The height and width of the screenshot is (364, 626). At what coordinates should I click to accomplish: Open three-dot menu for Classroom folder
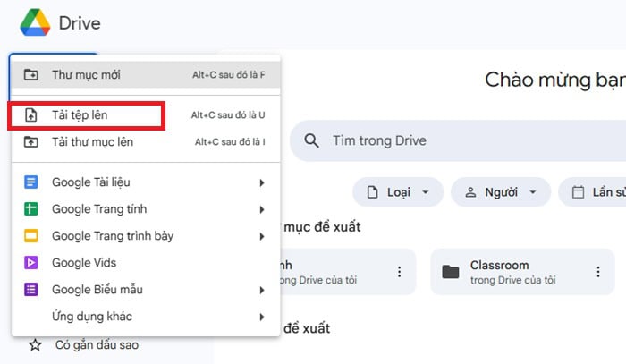[x=598, y=272]
